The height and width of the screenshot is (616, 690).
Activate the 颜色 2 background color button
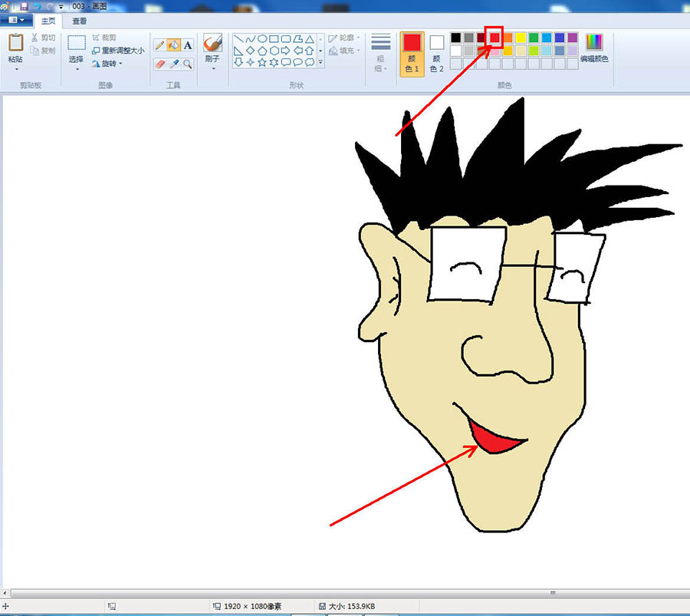436,54
